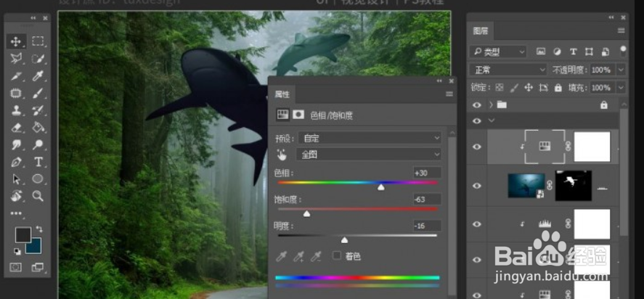
Task: Select the Pen tool
Action: (16, 162)
